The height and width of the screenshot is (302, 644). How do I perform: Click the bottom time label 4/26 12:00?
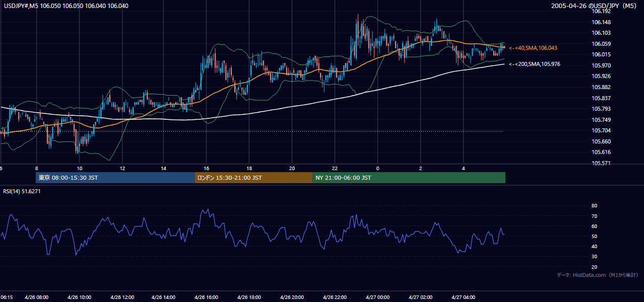[121, 297]
